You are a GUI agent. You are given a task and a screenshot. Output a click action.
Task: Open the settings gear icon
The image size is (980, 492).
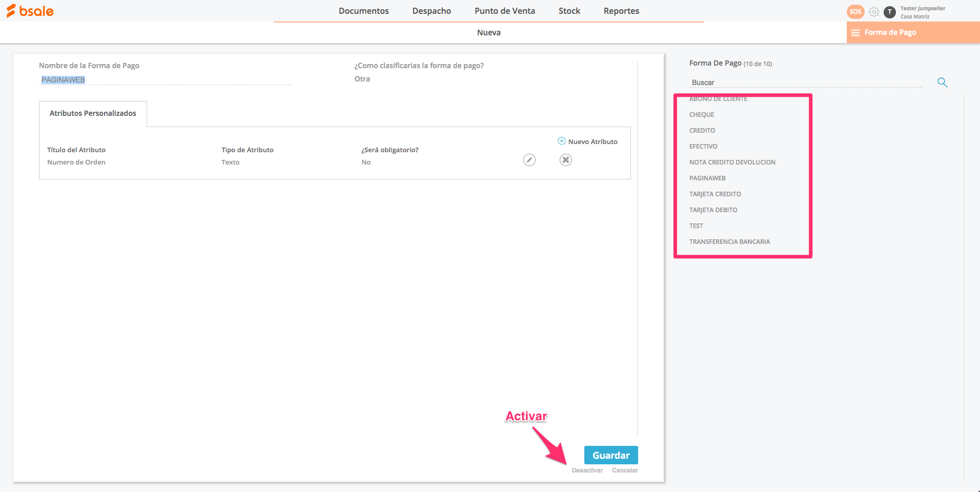[874, 11]
